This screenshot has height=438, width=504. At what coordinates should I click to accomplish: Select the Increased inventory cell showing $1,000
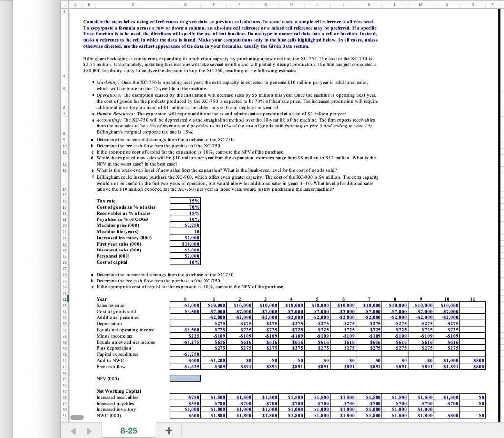pyautogui.click(x=185, y=238)
